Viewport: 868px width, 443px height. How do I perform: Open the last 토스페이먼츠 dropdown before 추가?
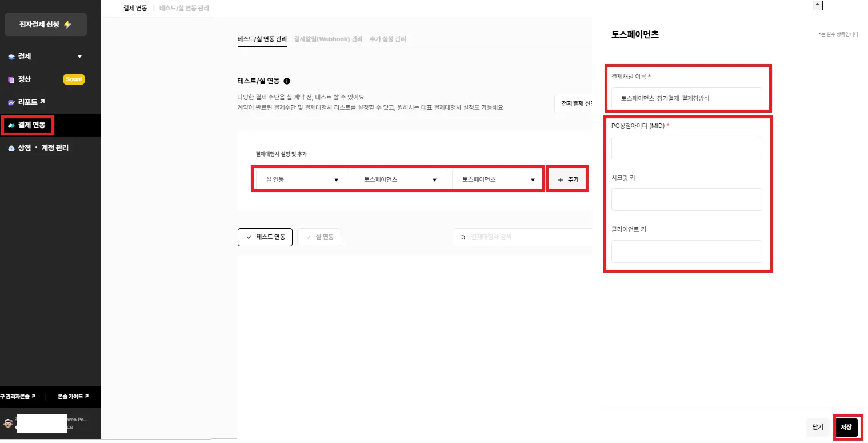coord(498,179)
